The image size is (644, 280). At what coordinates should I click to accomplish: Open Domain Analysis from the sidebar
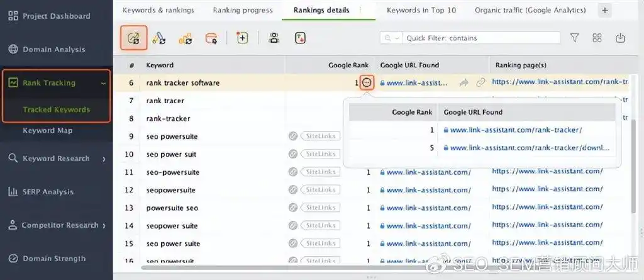pos(53,49)
